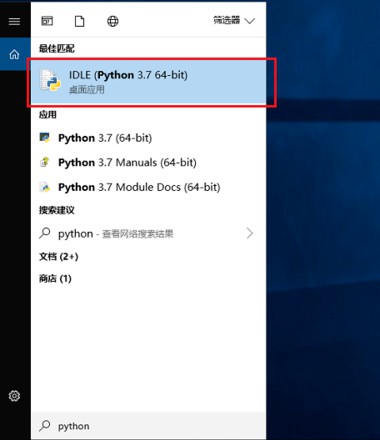This screenshot has height=440, width=380.
Task: Click the 应用 section heading
Action: [x=48, y=115]
